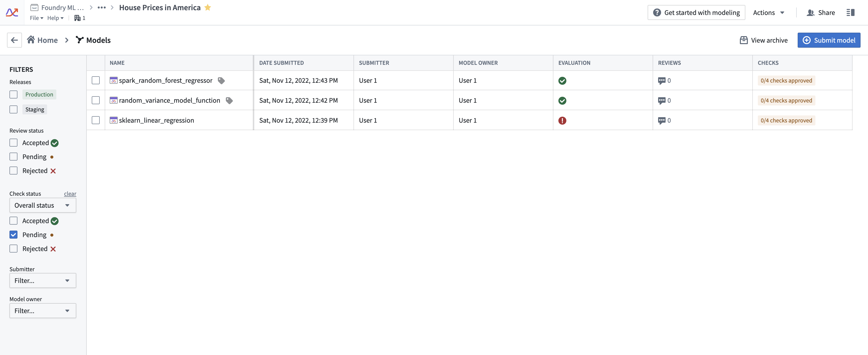Open the Help menu
This screenshot has width=868, height=355.
(55, 18)
